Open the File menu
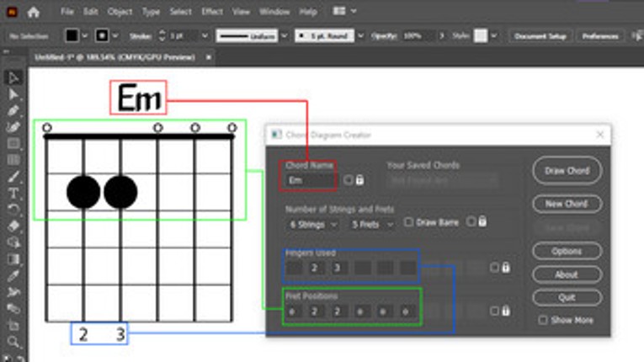 67,12
